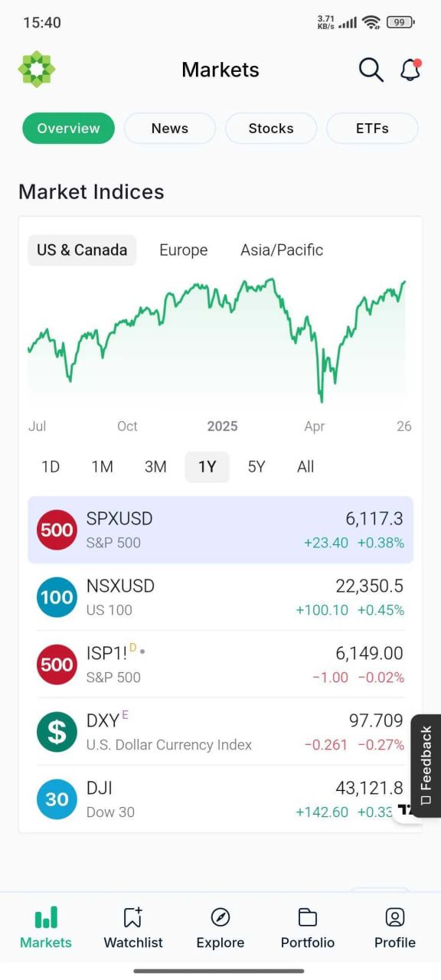Viewport: 441px width, 980px height.
Task: Switch chart range to All
Action: point(305,466)
